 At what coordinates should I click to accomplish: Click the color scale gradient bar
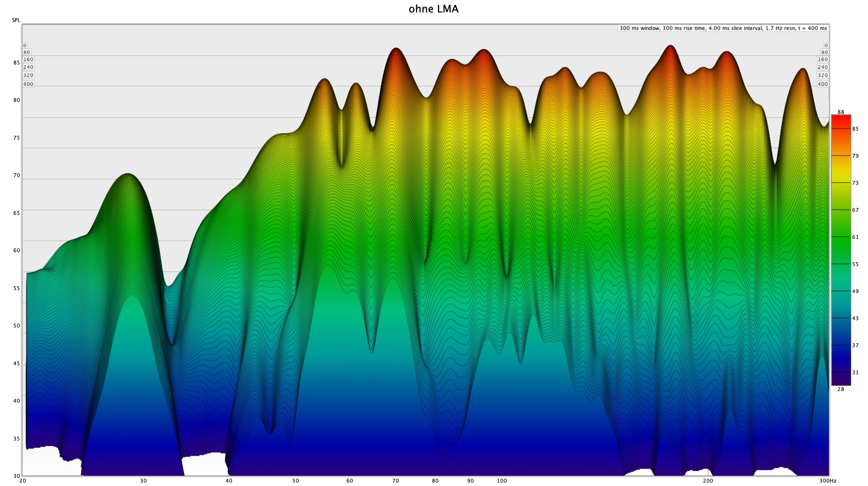(x=841, y=250)
